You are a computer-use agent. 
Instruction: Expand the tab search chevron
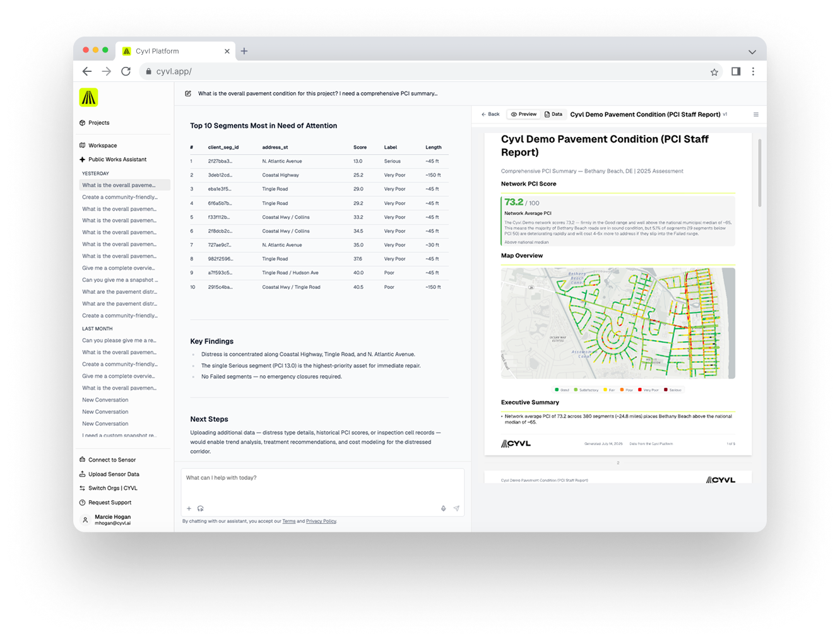click(752, 52)
